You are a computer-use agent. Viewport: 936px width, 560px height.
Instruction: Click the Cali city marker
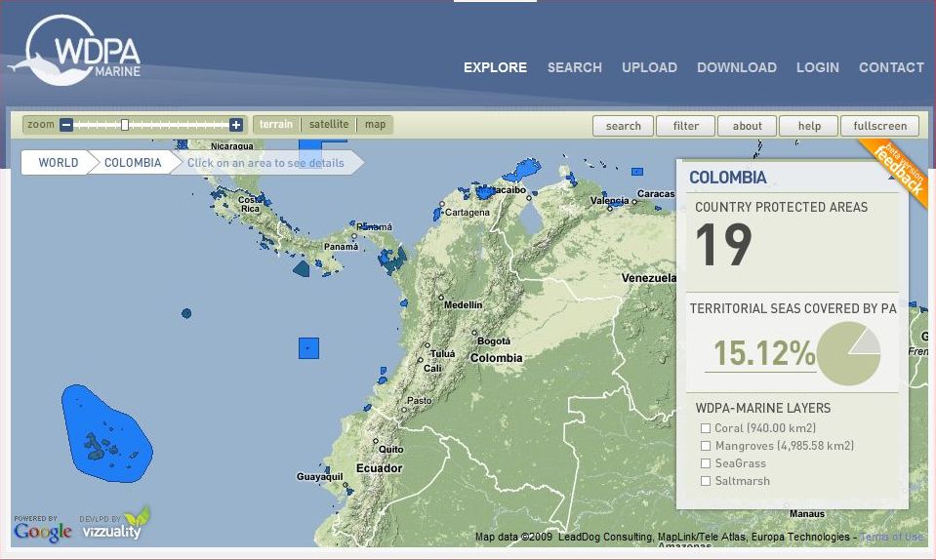coord(421,360)
